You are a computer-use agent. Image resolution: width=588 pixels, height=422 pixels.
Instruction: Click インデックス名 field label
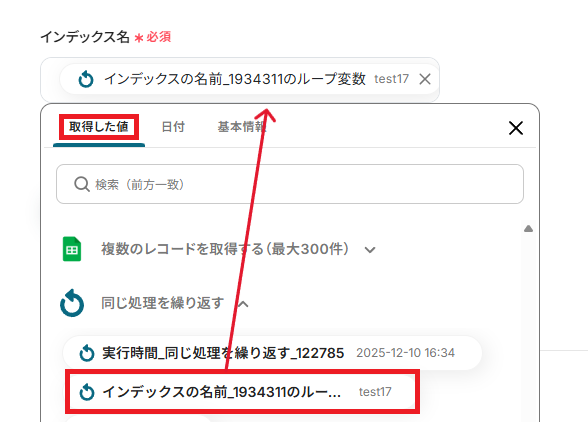85,37
